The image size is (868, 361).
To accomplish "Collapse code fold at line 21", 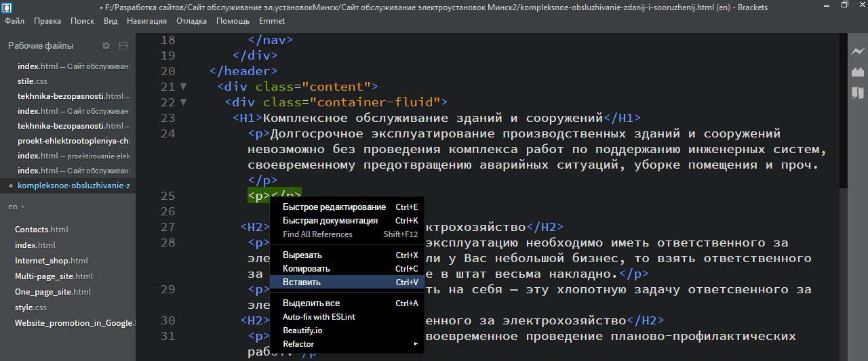I will 182,87.
